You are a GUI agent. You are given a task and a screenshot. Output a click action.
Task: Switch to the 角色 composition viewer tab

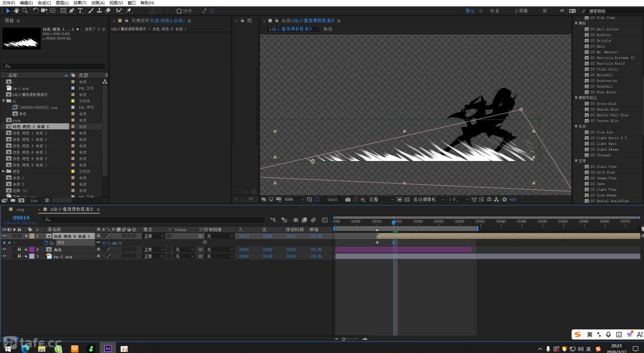click(x=328, y=29)
